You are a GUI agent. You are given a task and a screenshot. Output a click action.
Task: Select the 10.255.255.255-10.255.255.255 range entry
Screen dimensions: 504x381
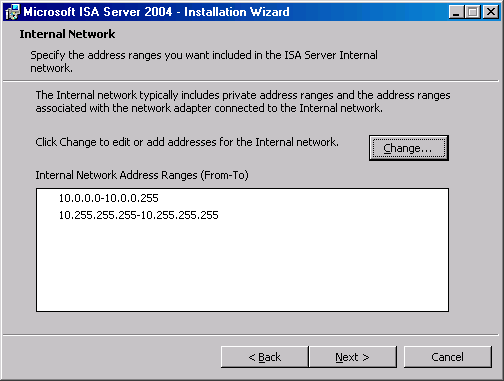click(x=139, y=215)
